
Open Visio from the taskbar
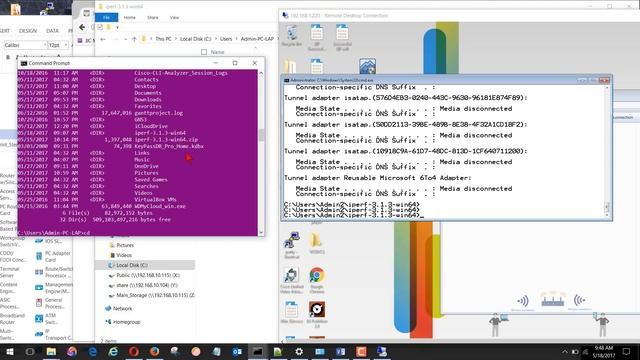pos(340,351)
